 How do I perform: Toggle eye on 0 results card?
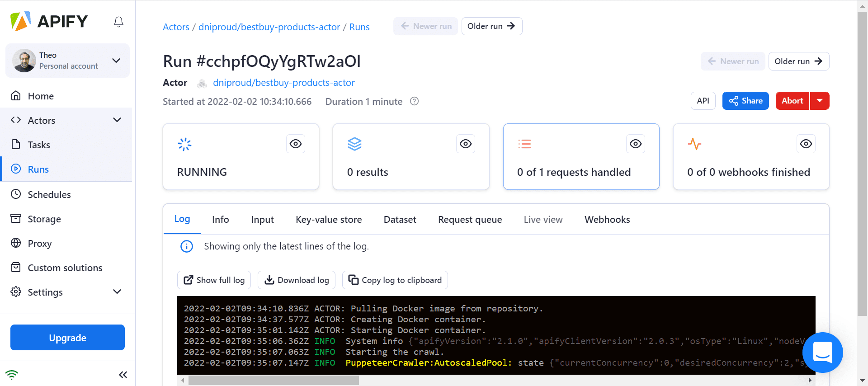point(466,144)
